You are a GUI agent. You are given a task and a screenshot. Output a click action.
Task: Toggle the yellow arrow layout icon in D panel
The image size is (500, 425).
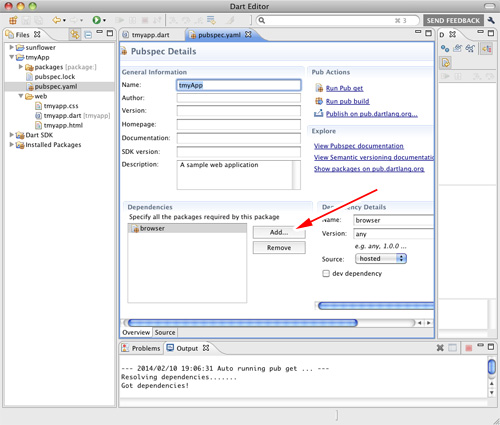[x=487, y=49]
